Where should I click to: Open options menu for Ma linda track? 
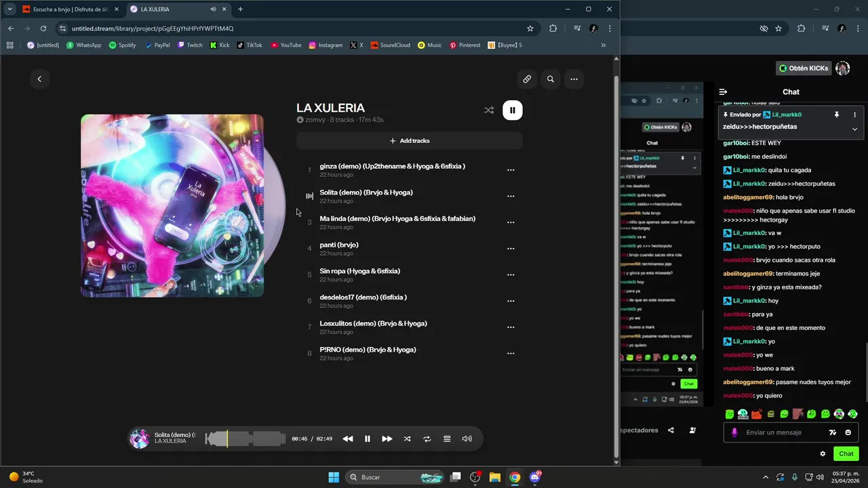[511, 222]
